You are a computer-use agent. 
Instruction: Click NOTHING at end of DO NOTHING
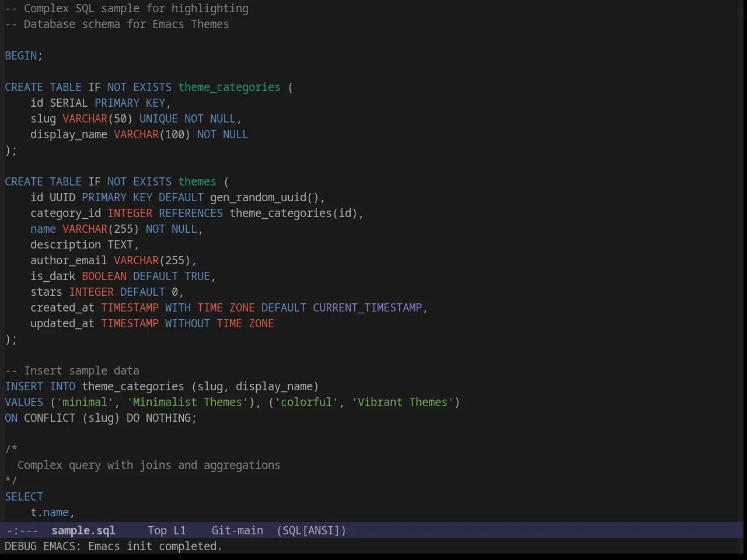point(168,418)
